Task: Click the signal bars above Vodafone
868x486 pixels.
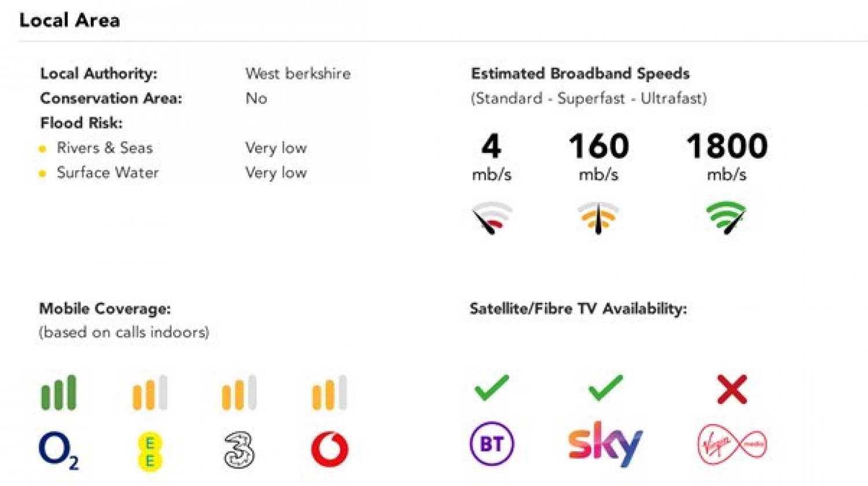Action: [330, 393]
